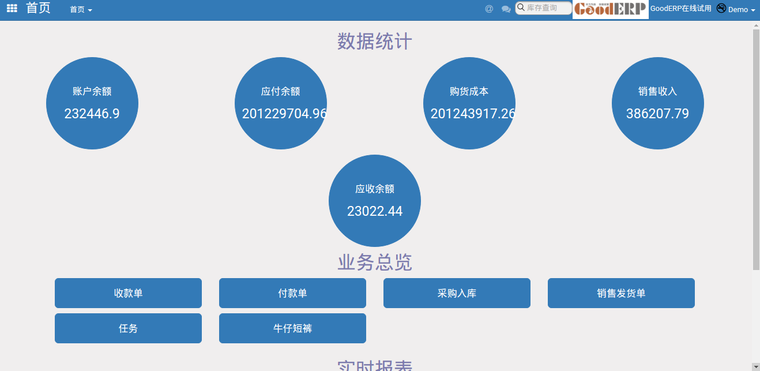Open the 应付余额 statistic circle
Image resolution: width=760 pixels, height=371 pixels.
(281, 103)
